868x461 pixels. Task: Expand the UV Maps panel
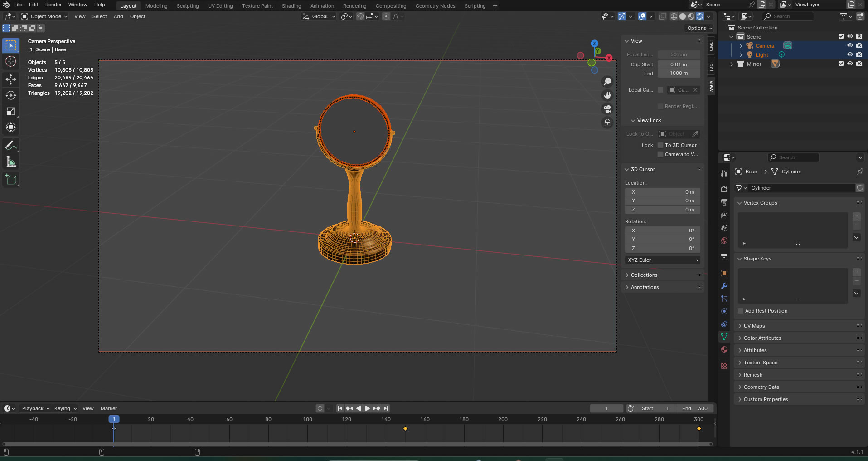click(754, 326)
